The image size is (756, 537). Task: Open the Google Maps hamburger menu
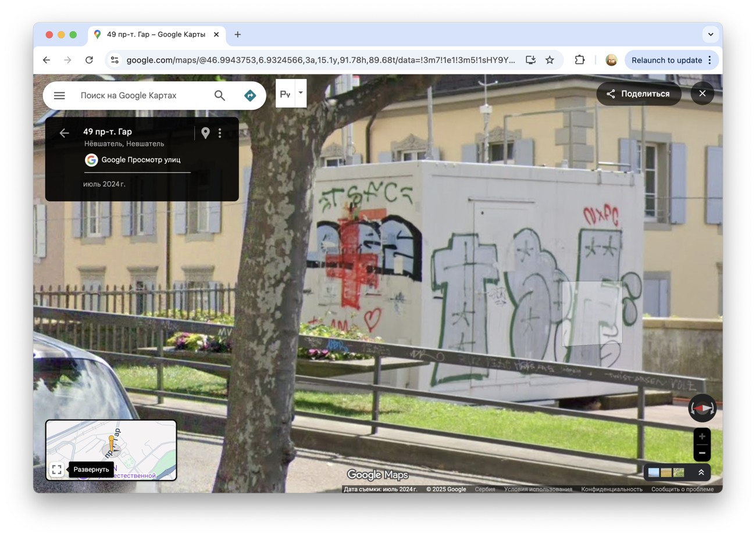(x=59, y=95)
